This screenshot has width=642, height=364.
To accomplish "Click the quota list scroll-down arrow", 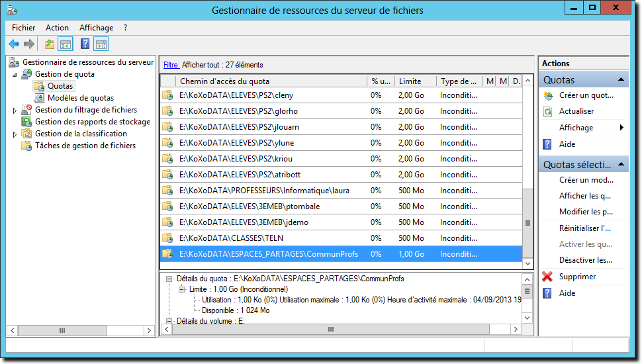I will (x=527, y=263).
